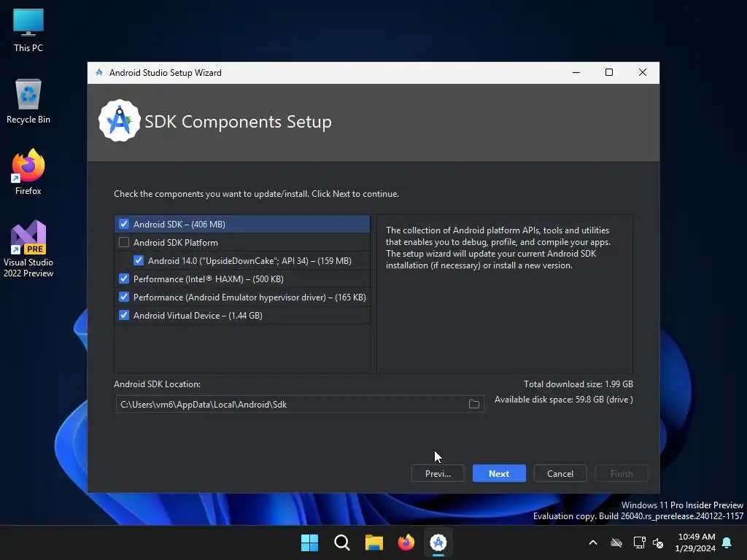Launch Firefox from the desktop shortcut
This screenshot has width=747, height=560.
coord(28,172)
